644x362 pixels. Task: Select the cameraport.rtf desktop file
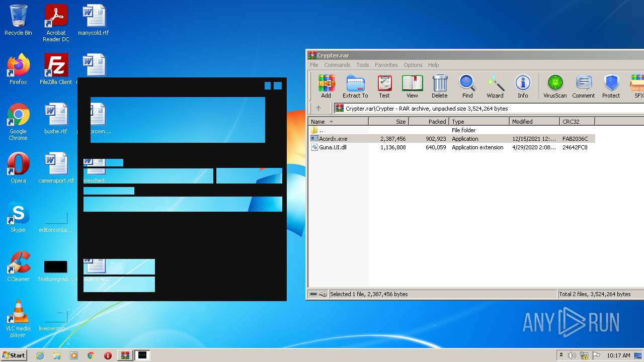[x=56, y=168]
